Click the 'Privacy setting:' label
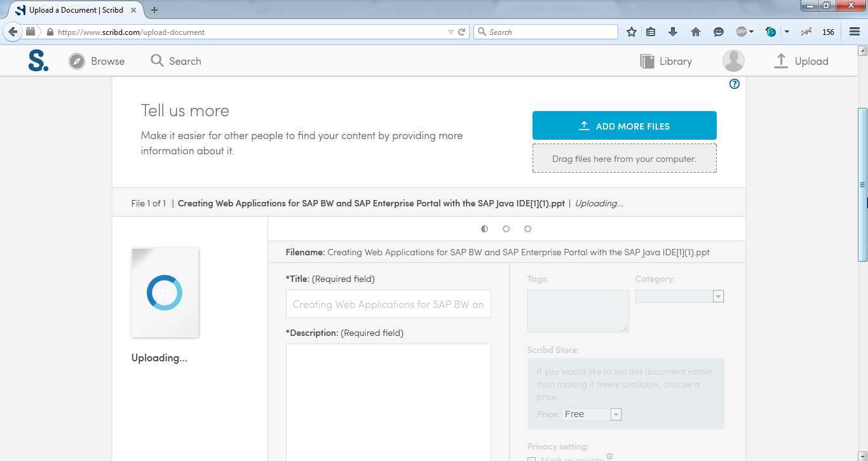 [558, 446]
